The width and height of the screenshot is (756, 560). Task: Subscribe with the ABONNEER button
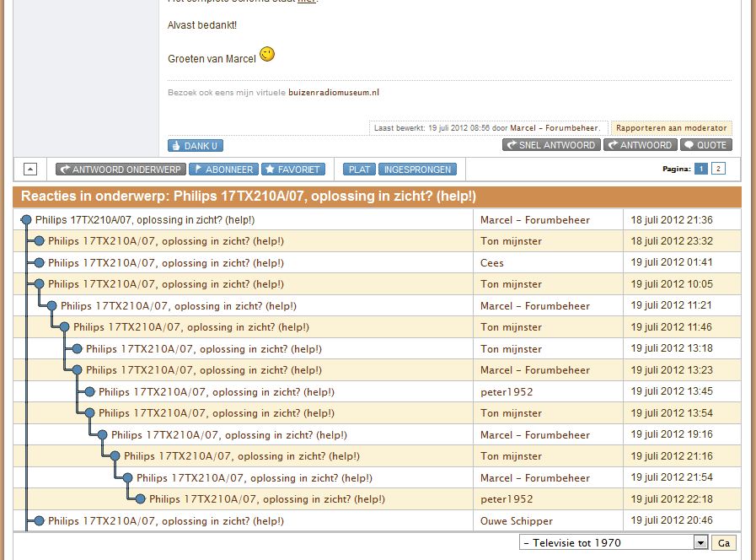[223, 170]
